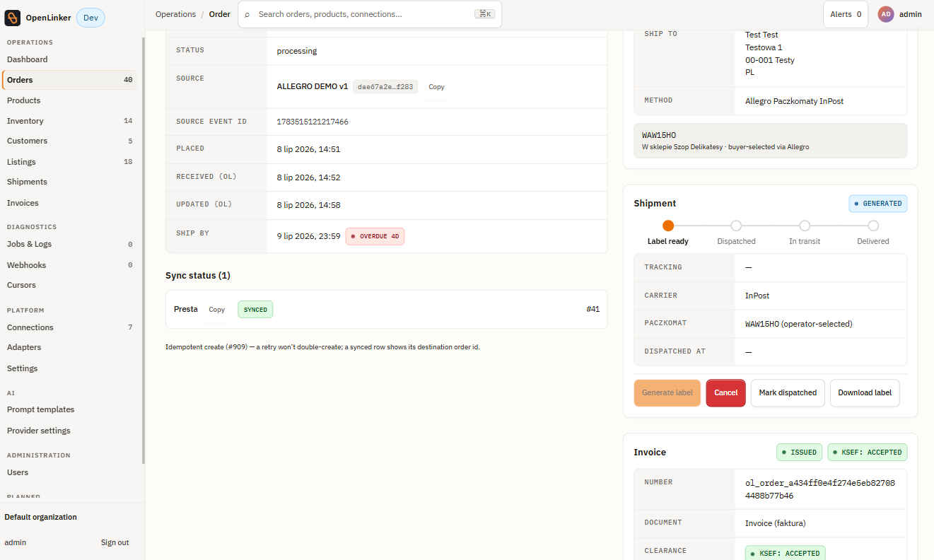The height and width of the screenshot is (560, 934).
Task: Copy the ALLEGRO DEMO source ID
Action: coord(436,87)
